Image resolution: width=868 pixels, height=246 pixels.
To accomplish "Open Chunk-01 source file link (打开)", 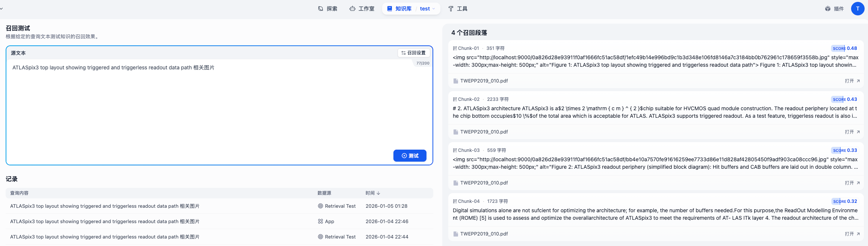I will [x=852, y=81].
